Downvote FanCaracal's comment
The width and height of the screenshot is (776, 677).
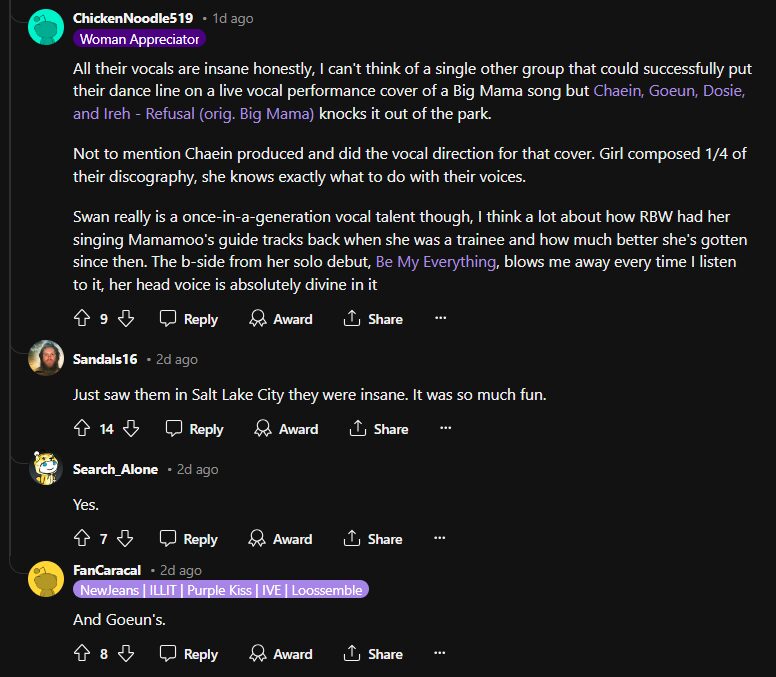[x=126, y=654]
